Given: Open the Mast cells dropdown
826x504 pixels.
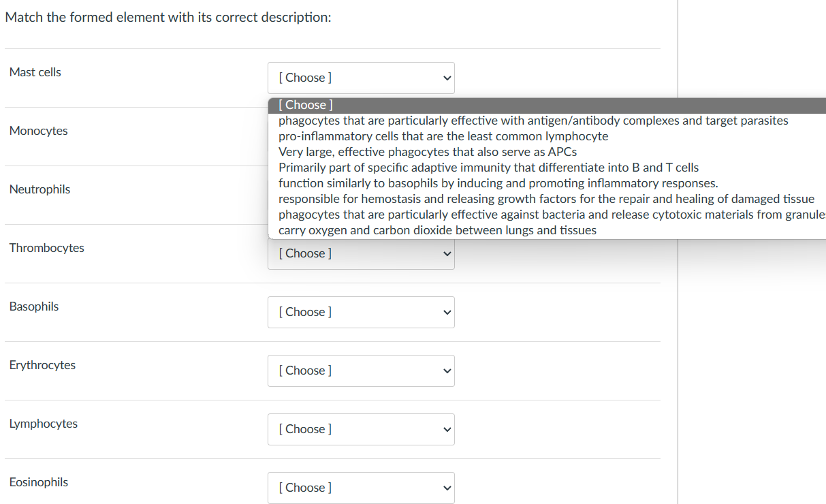Looking at the screenshot, I should pyautogui.click(x=361, y=78).
